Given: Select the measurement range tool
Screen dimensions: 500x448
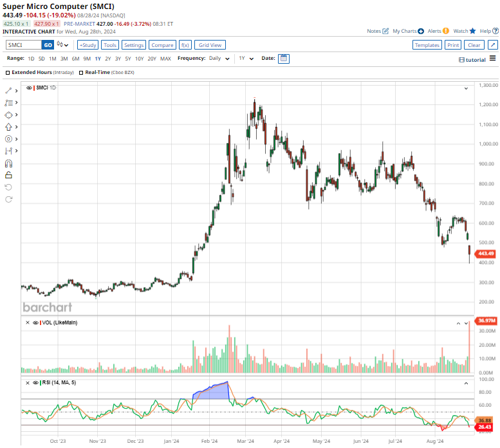Looking at the screenshot, I should (8, 151).
